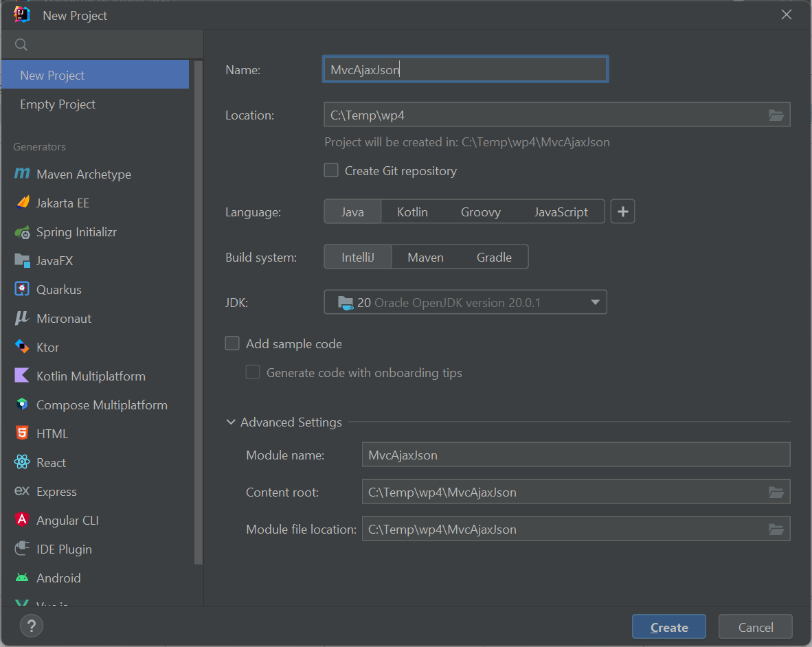Choose Maven build system

(x=425, y=258)
